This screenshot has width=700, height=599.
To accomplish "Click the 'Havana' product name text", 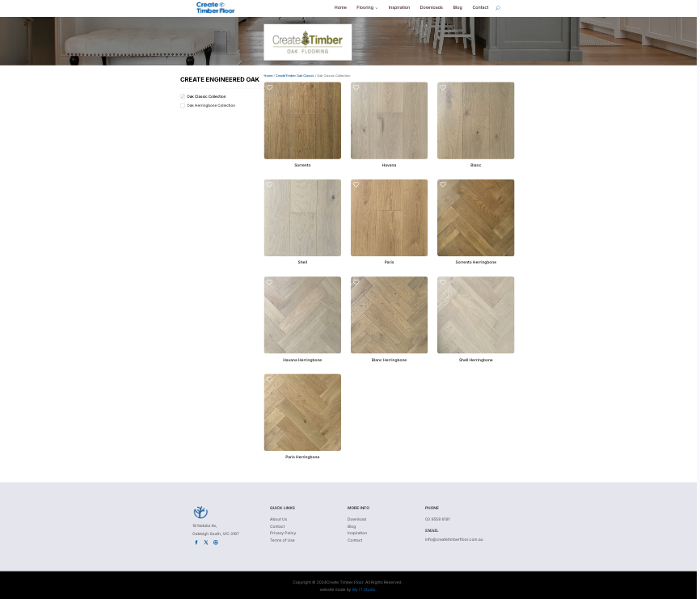I will point(389,165).
